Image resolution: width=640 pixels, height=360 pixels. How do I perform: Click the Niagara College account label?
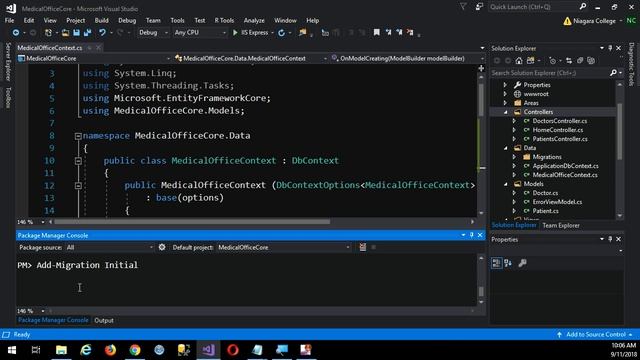point(594,21)
